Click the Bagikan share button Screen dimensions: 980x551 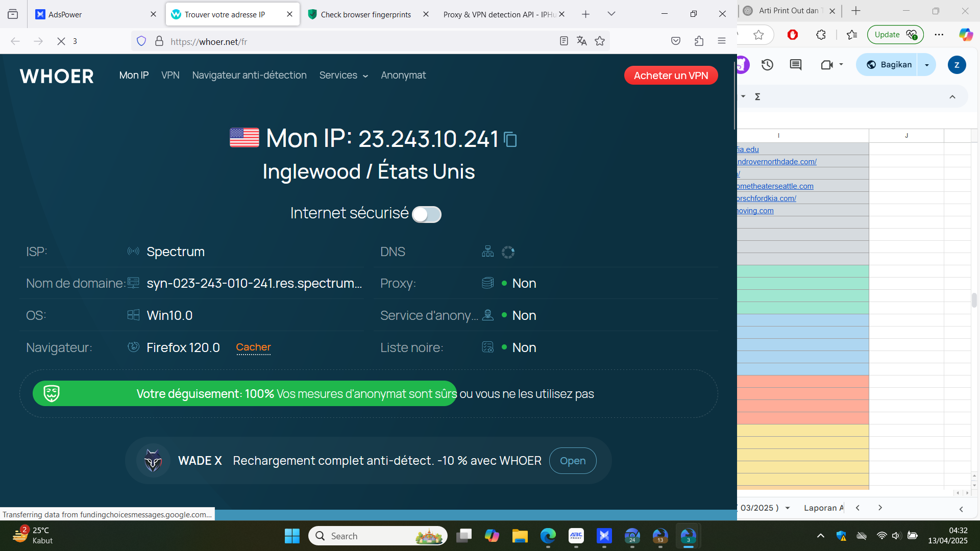pos(890,65)
